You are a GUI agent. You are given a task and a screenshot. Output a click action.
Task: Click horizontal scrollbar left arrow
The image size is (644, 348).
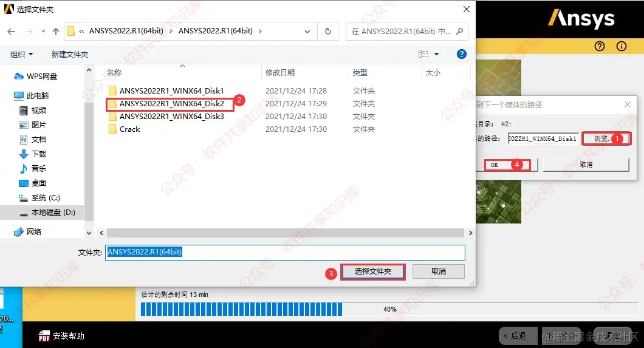(x=101, y=233)
